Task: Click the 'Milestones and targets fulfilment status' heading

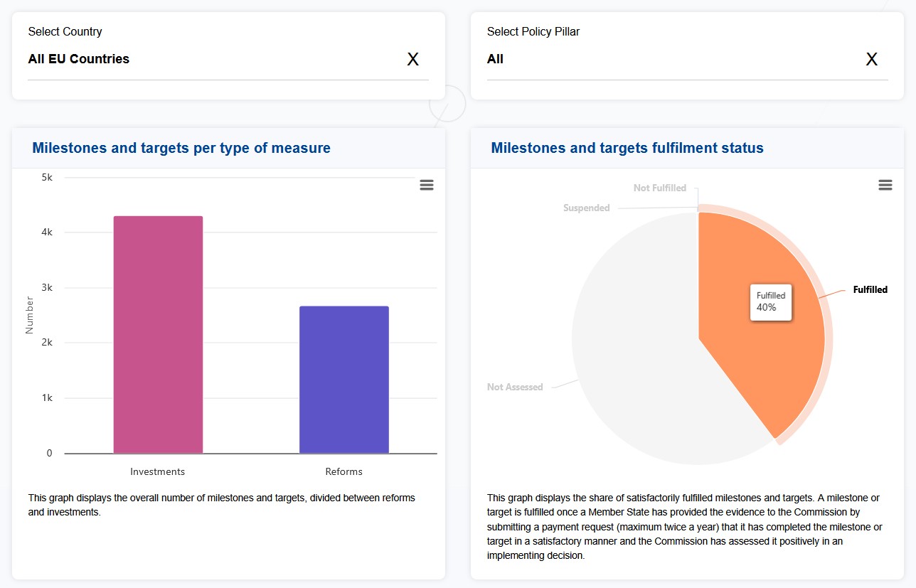Action: coord(627,149)
